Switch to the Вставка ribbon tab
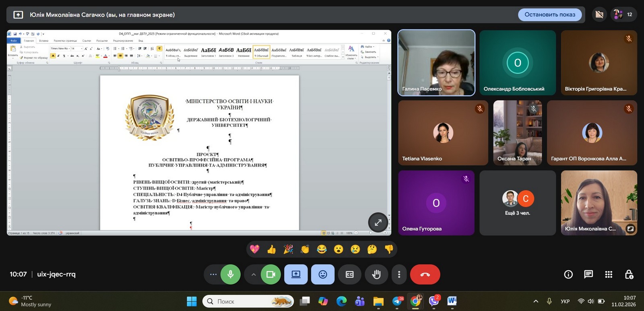This screenshot has width=644, height=311. 43,41
